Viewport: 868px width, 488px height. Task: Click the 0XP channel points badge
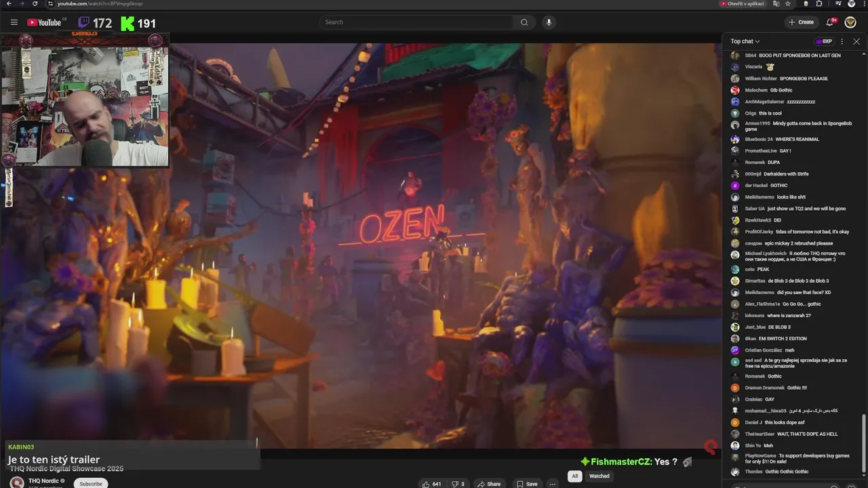[x=824, y=41]
